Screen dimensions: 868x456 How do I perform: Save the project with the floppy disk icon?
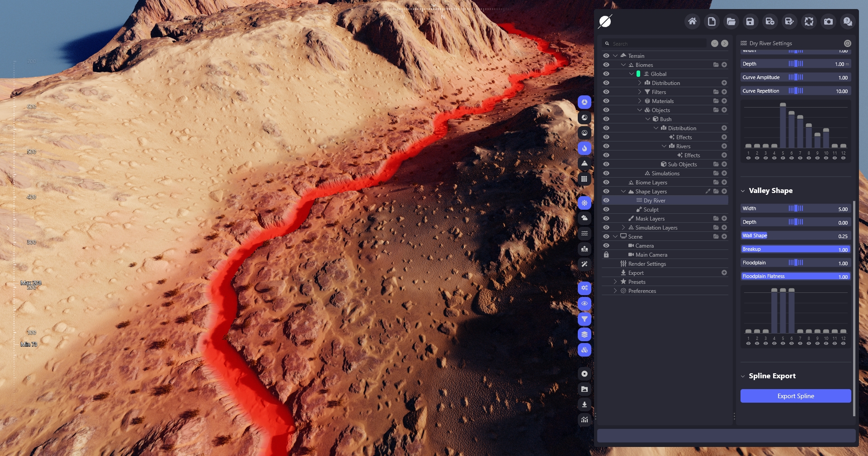(x=750, y=21)
